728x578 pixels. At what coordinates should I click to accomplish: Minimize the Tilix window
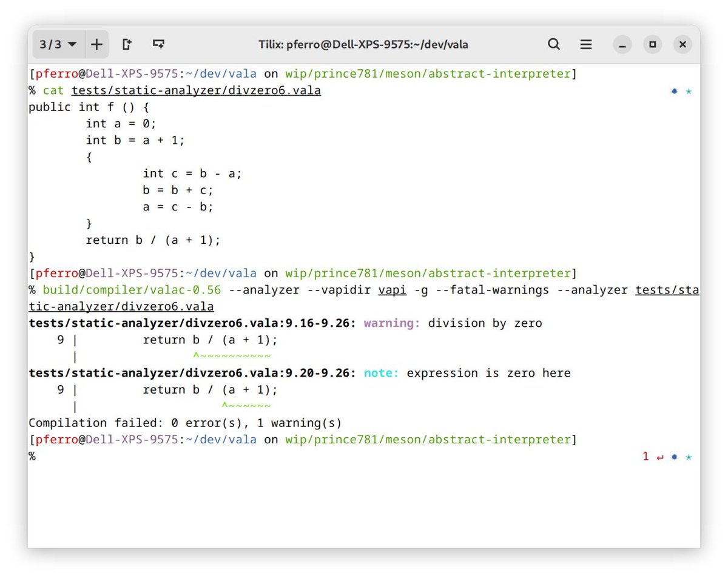pos(622,44)
